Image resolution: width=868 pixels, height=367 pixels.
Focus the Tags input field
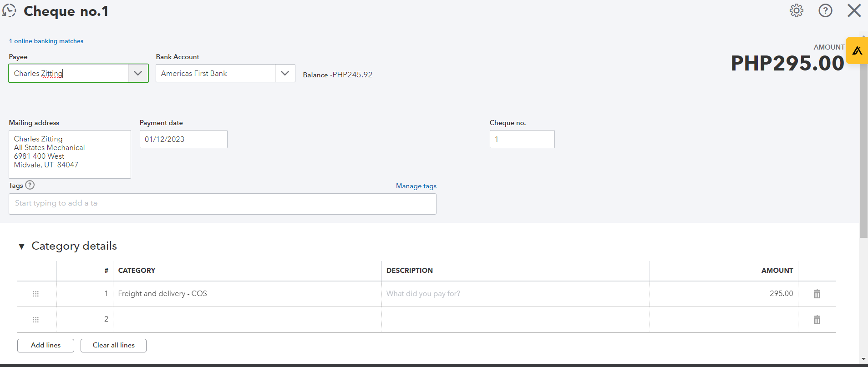coord(223,204)
